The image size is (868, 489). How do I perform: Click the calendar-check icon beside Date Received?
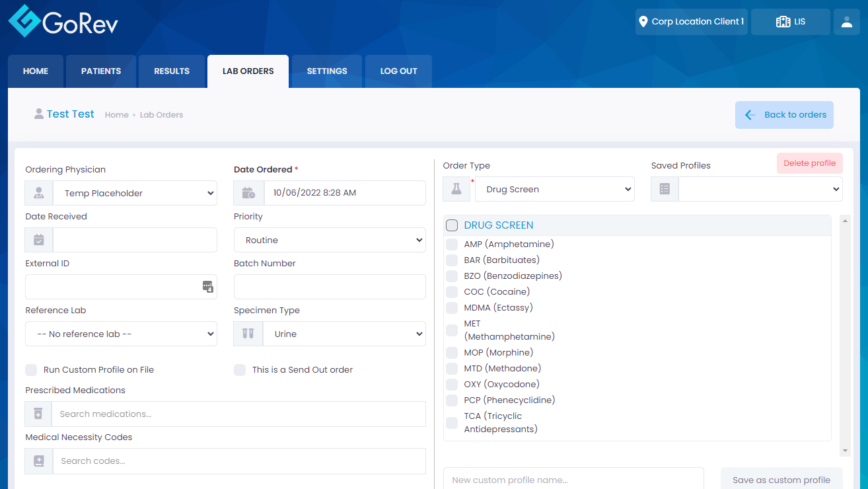coord(38,240)
